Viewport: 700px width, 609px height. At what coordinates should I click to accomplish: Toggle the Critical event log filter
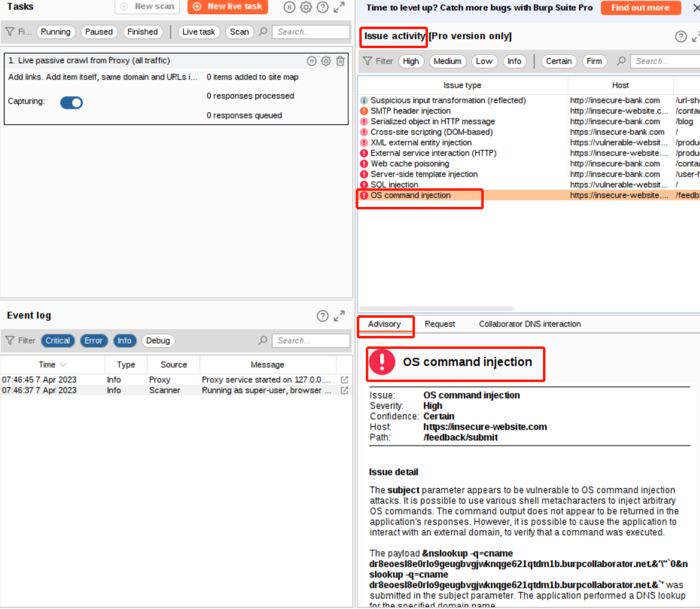pyautogui.click(x=58, y=340)
